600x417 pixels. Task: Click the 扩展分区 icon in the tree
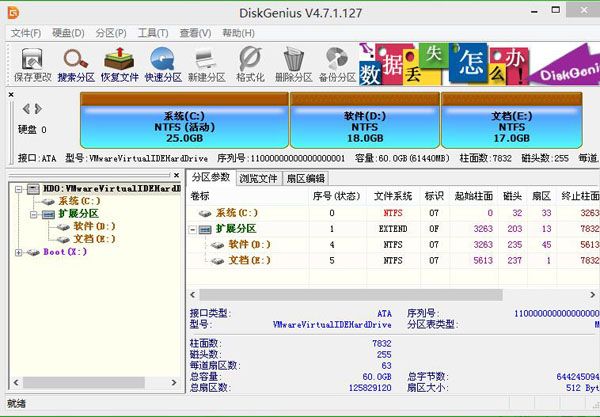click(48, 214)
